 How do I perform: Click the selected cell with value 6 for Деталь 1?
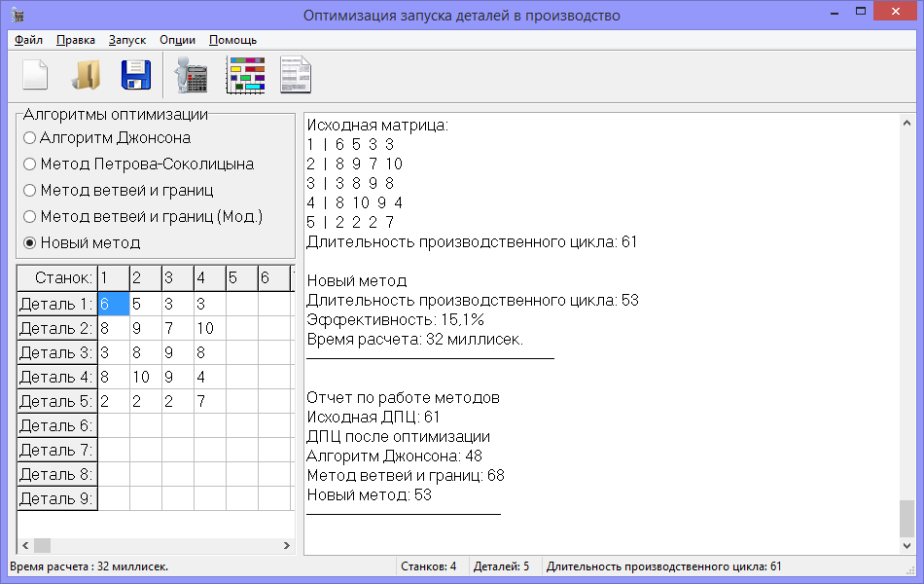[x=113, y=303]
